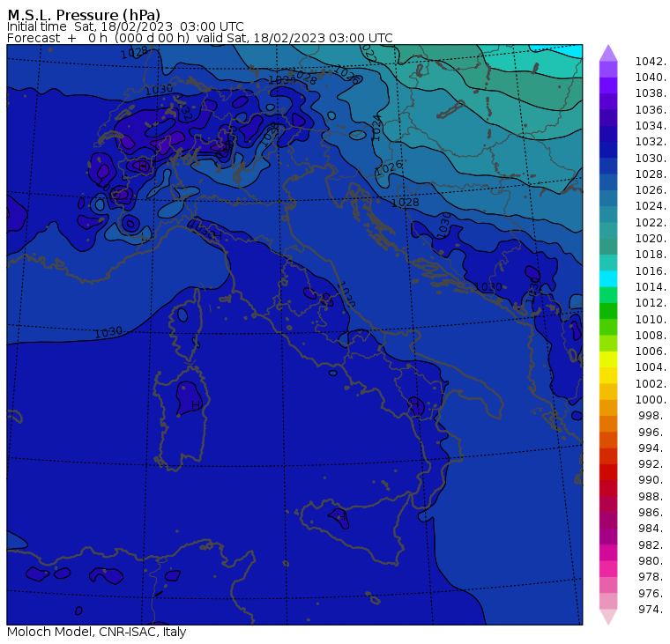Viewport: 670px width, 644px height.
Task: Click the 1040. legend label
Action: (651, 78)
